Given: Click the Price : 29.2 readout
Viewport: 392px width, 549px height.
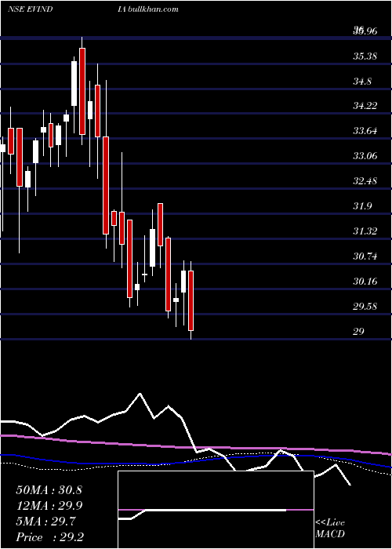Looking at the screenshot, I should pyautogui.click(x=49, y=537).
